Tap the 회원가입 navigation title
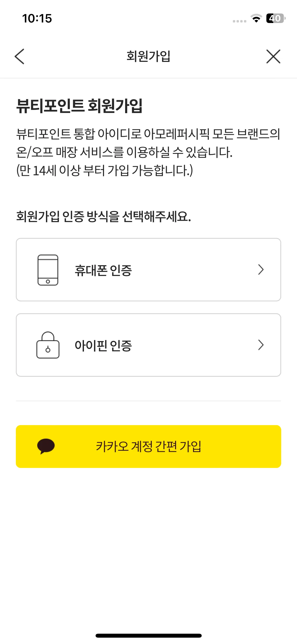This screenshot has width=297, height=644. [x=148, y=56]
